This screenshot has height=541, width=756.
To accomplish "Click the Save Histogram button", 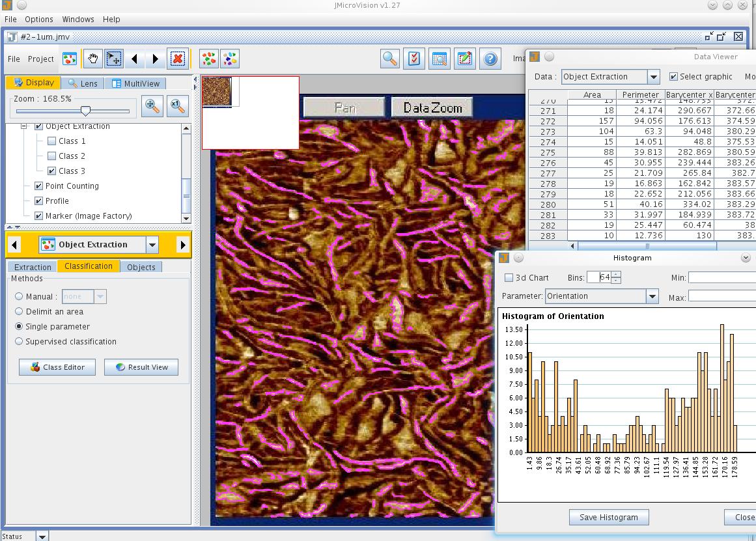I will [x=608, y=517].
